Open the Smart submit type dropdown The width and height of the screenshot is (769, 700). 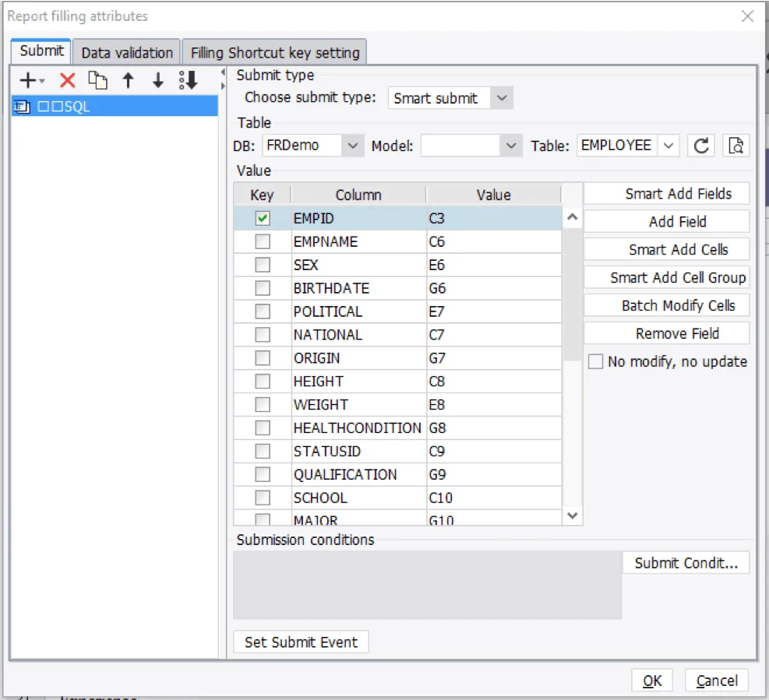coord(502,98)
